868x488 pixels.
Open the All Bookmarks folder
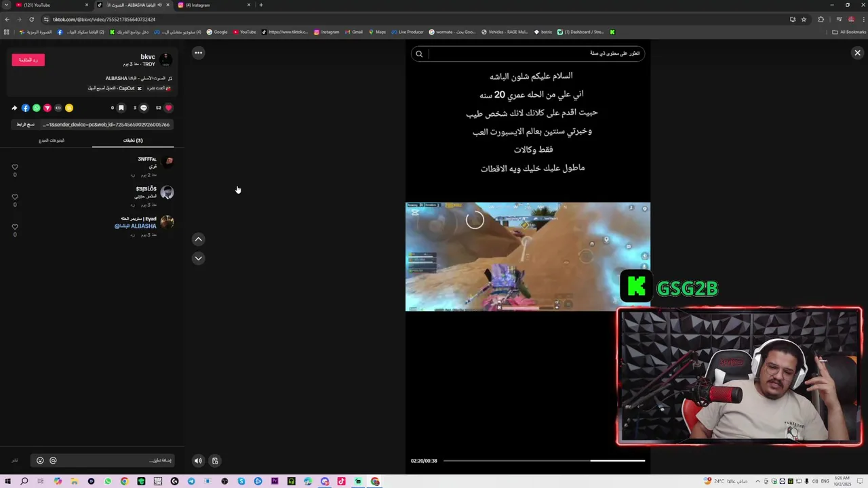pyautogui.click(x=849, y=32)
